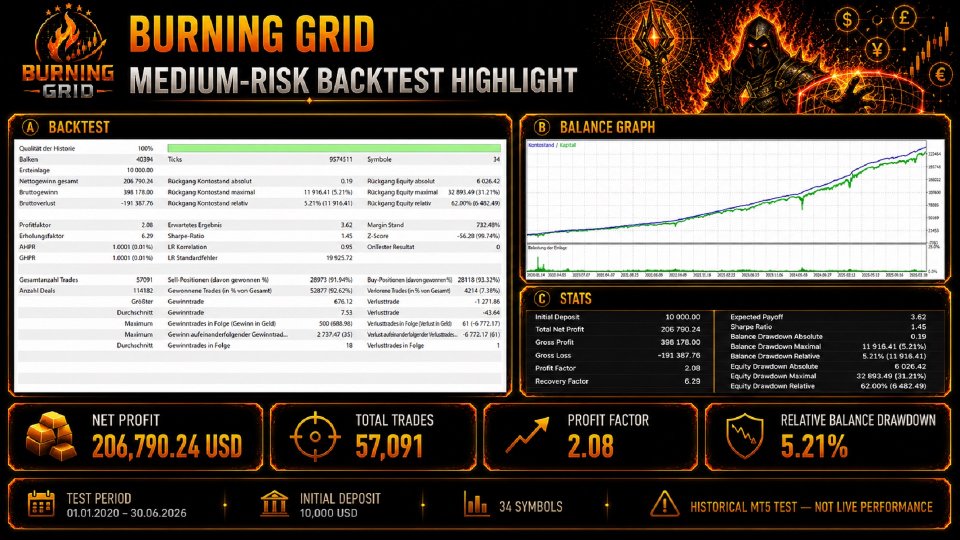The image size is (960, 540).
Task: Click the balance curve chart area
Action: coord(726,192)
